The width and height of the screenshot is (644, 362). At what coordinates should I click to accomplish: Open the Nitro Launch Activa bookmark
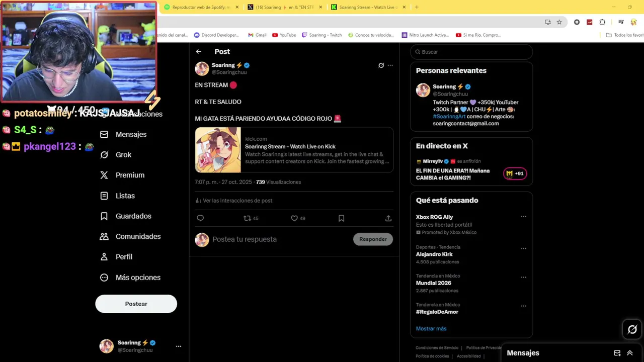425,35
